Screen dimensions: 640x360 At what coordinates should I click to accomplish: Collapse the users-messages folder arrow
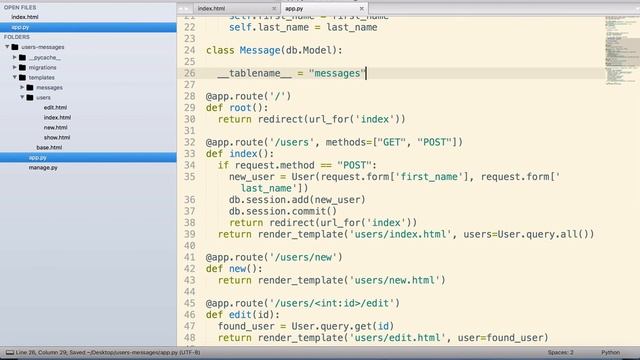(x=7, y=47)
